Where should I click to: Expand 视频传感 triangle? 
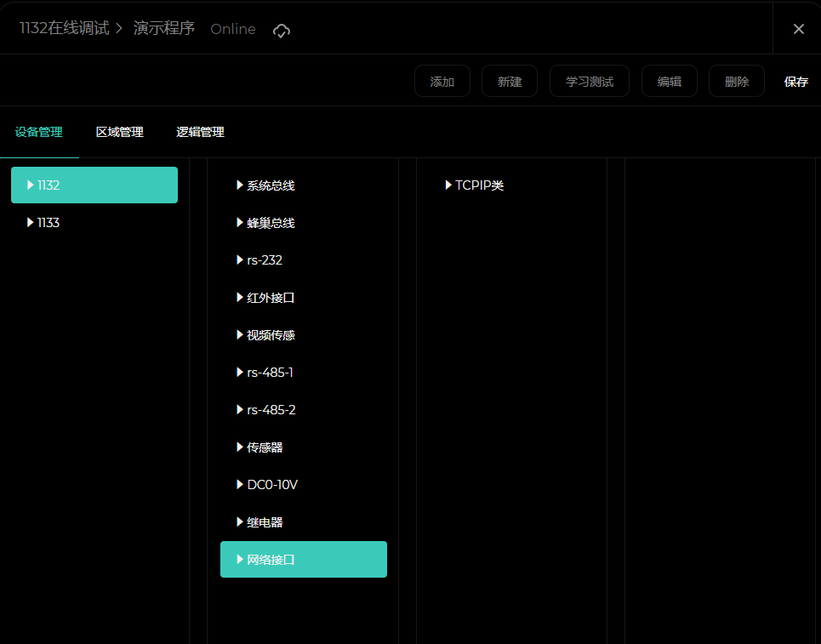click(240, 334)
